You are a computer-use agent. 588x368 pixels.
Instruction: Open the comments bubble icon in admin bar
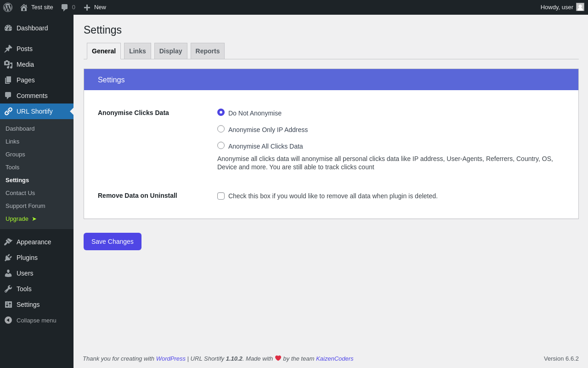[x=65, y=7]
